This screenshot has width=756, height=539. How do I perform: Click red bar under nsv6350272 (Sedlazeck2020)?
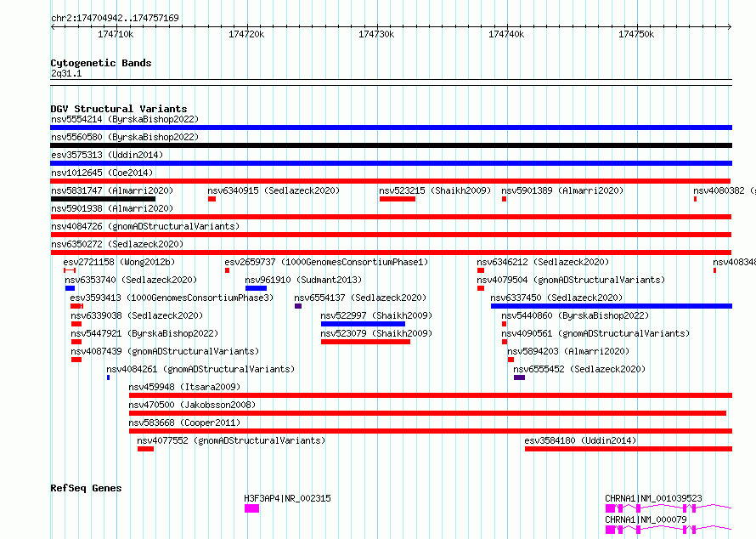click(x=391, y=252)
